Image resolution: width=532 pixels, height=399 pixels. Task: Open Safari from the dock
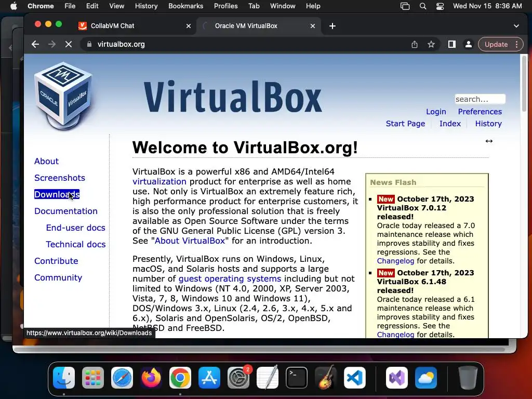click(x=122, y=378)
